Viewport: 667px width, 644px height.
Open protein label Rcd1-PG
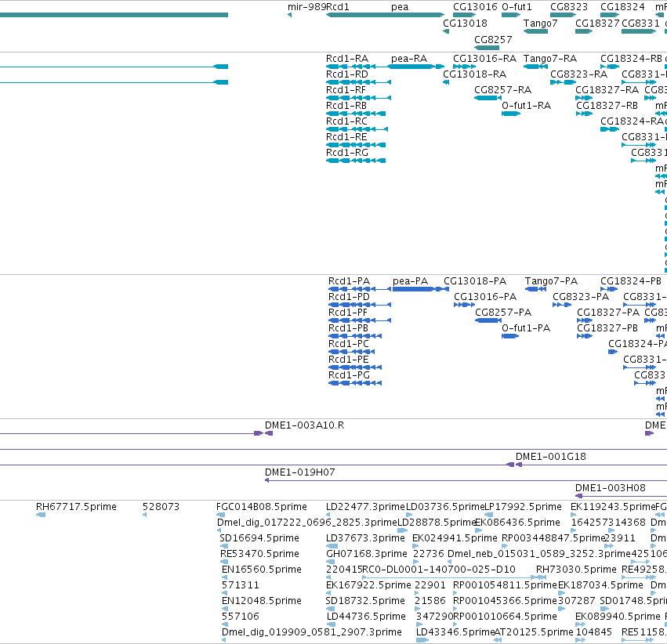coord(349,376)
